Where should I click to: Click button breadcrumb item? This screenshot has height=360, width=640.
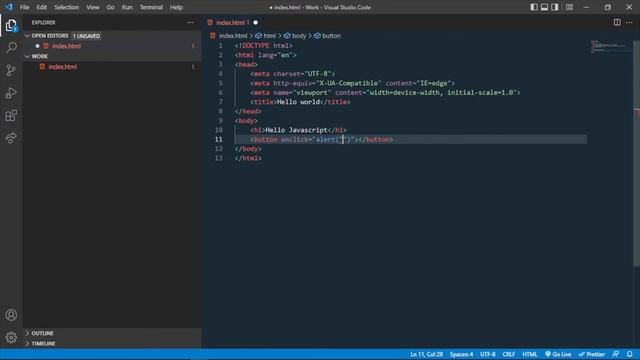(331, 36)
